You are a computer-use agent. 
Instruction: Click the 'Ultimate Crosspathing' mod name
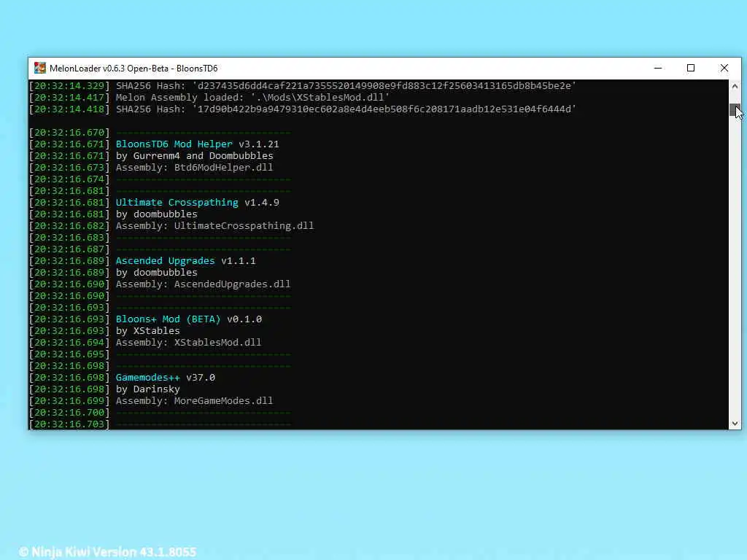[177, 203]
